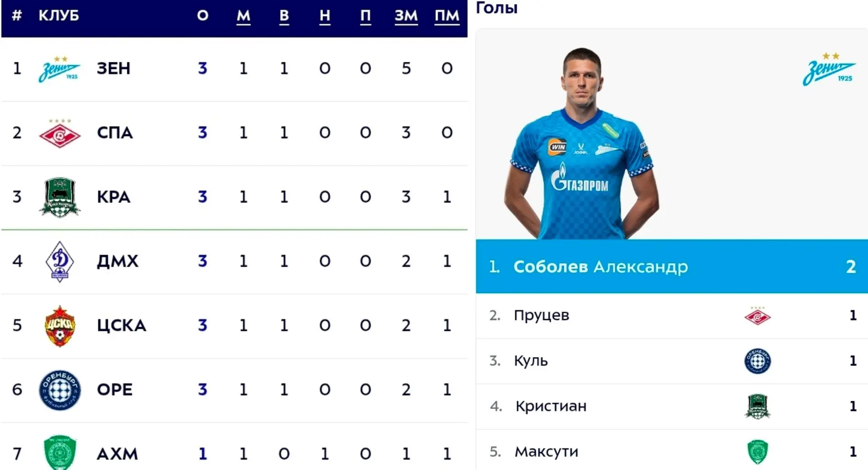Click the ПМ column header

[x=447, y=16]
